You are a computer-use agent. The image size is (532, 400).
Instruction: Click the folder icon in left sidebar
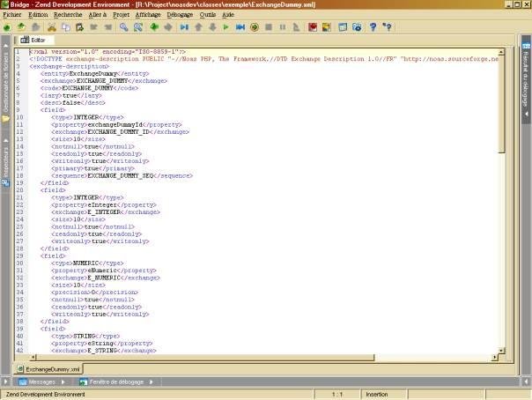(6, 119)
